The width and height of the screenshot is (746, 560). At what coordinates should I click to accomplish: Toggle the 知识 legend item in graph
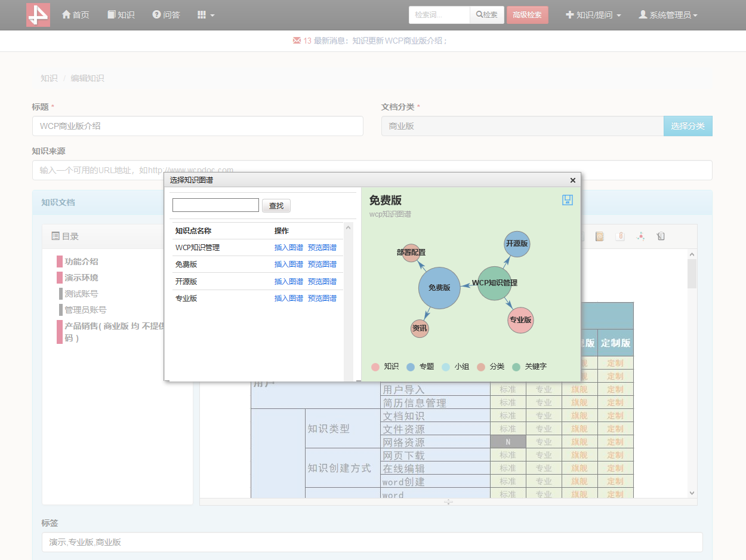point(385,367)
